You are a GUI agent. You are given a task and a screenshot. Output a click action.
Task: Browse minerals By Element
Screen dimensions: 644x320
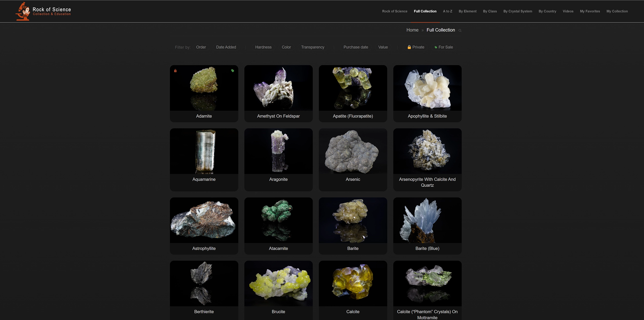point(468,11)
